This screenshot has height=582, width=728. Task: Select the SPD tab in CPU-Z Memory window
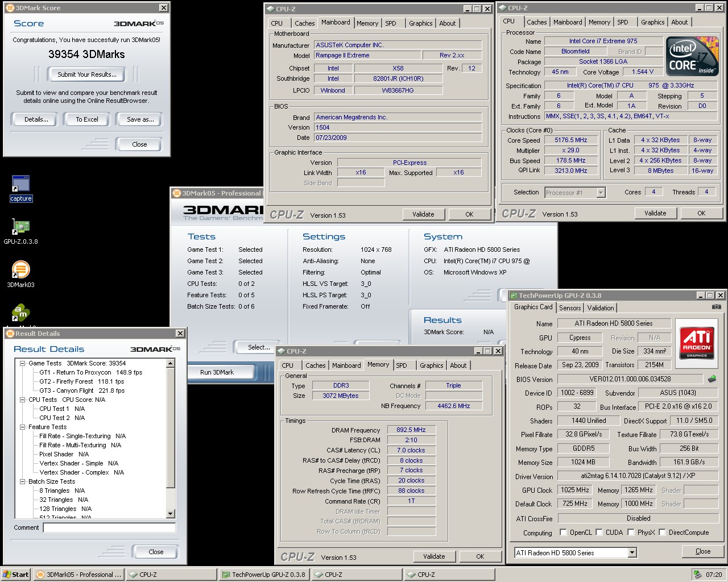[x=402, y=365]
